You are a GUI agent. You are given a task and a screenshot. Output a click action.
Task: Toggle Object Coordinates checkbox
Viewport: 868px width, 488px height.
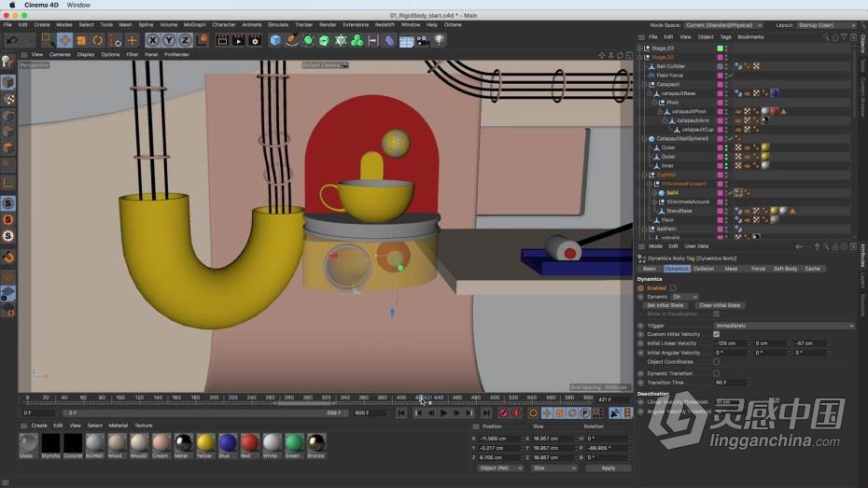716,362
